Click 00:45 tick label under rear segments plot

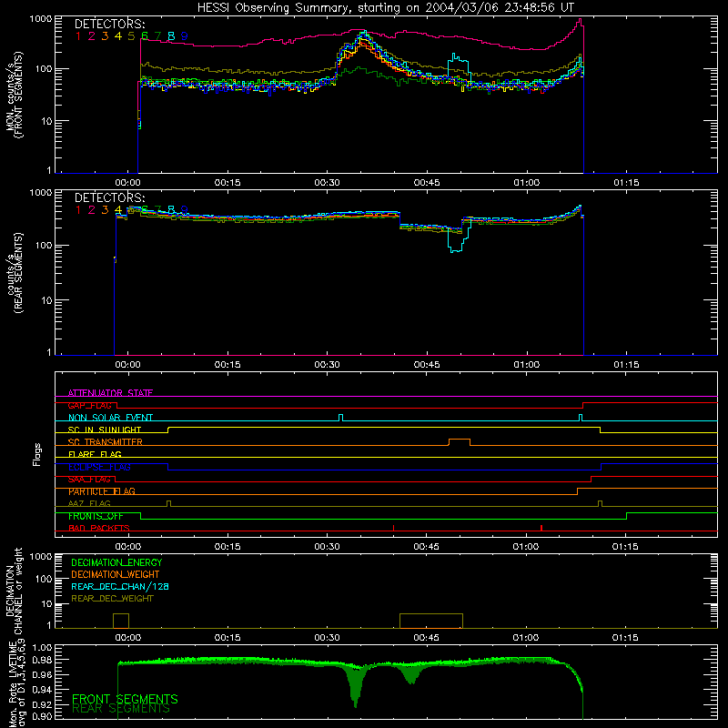click(x=427, y=365)
